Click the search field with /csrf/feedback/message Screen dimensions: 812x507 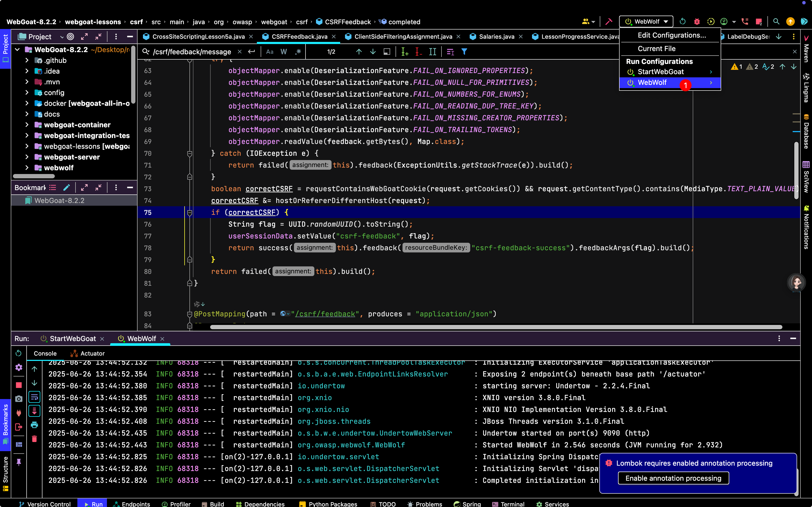[x=192, y=52]
